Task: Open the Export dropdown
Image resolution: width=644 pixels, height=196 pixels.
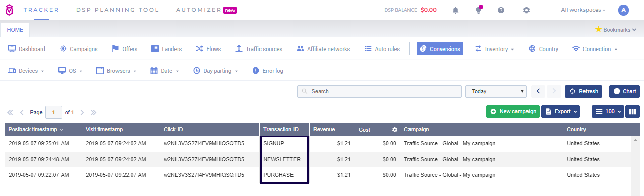Action: pyautogui.click(x=560, y=111)
